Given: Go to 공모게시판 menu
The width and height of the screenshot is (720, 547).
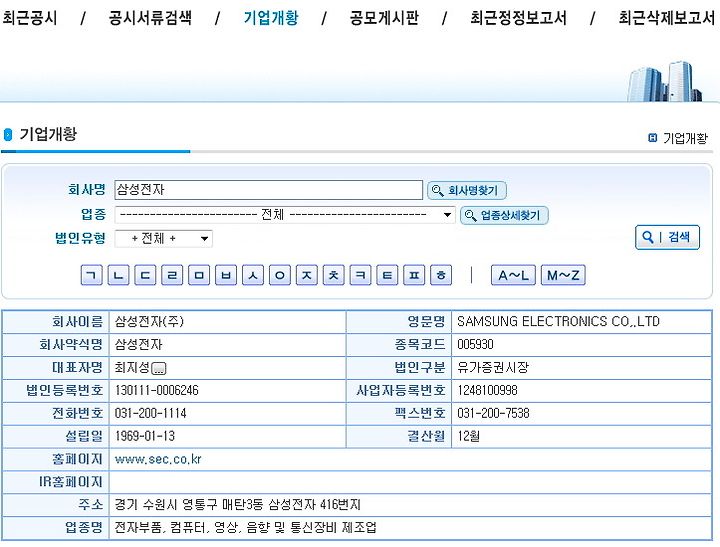Looking at the screenshot, I should click(x=384, y=18).
